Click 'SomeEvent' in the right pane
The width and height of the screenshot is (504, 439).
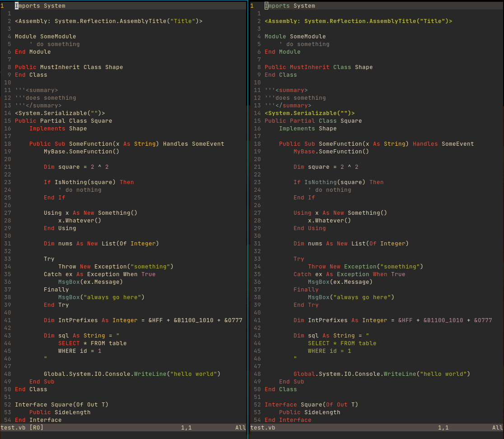(458, 144)
